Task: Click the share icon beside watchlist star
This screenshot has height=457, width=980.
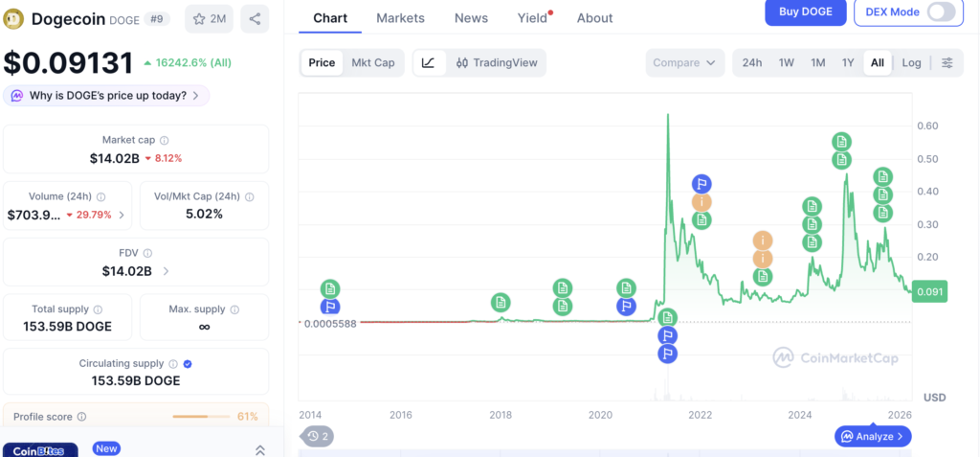Action: tap(254, 18)
